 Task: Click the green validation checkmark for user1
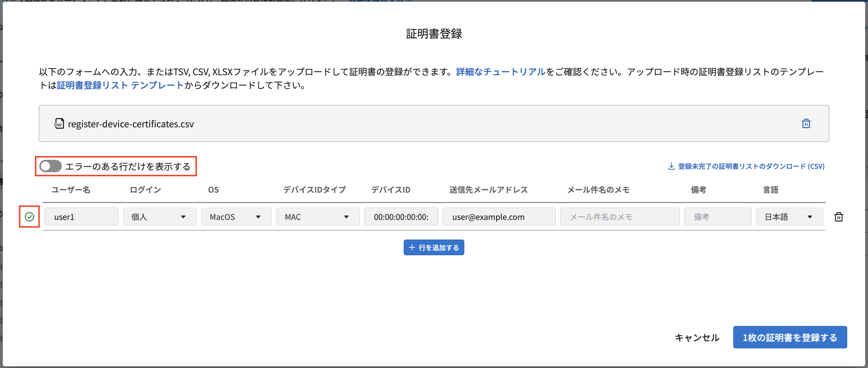[x=29, y=217]
